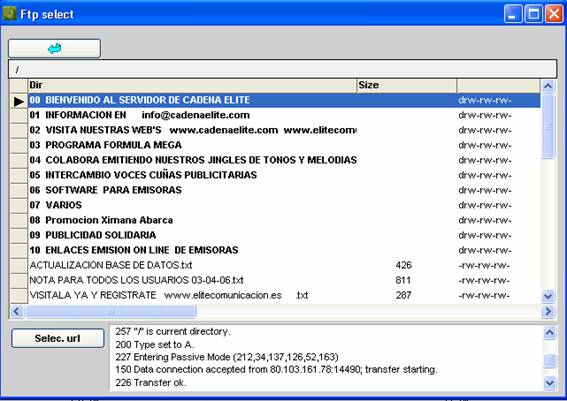Select the 09 PUBLICIDAD SOLIDARIA folder
Viewport: 567px width, 401px height.
[x=93, y=235]
